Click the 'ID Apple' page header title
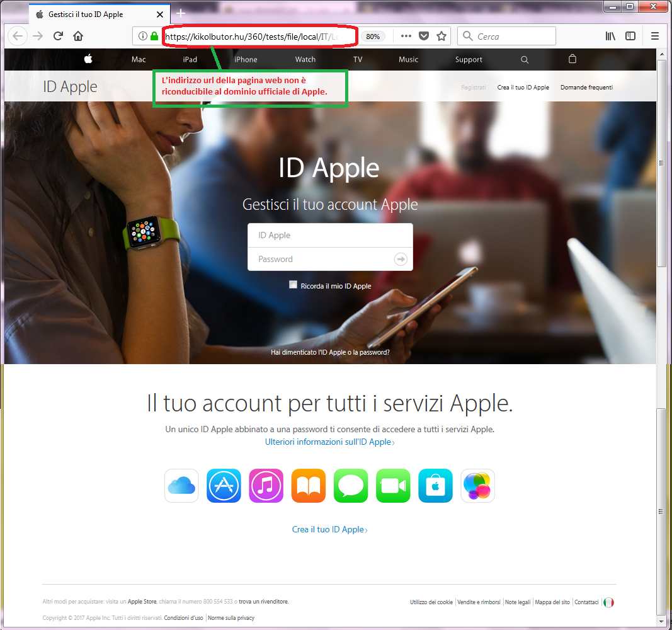The height and width of the screenshot is (630, 672). click(x=70, y=86)
